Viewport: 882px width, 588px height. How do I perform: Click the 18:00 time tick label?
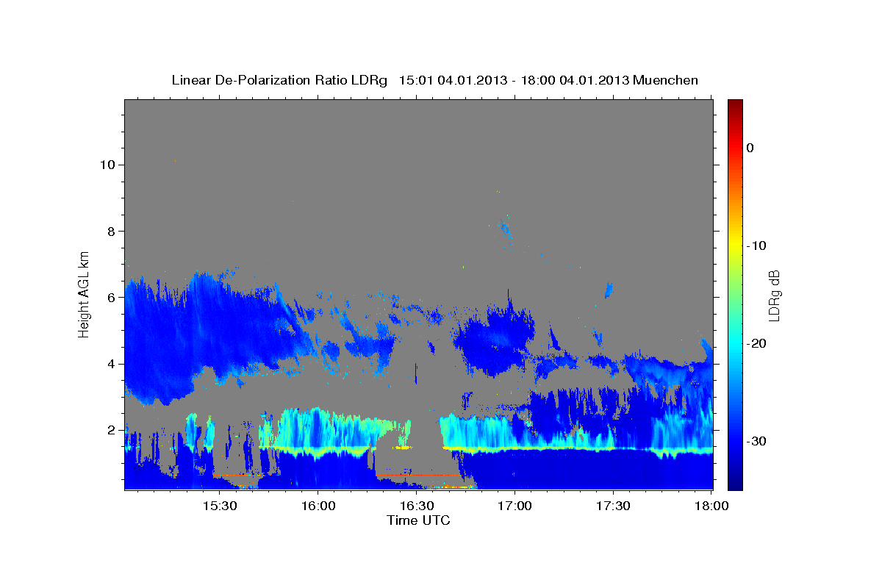711,506
